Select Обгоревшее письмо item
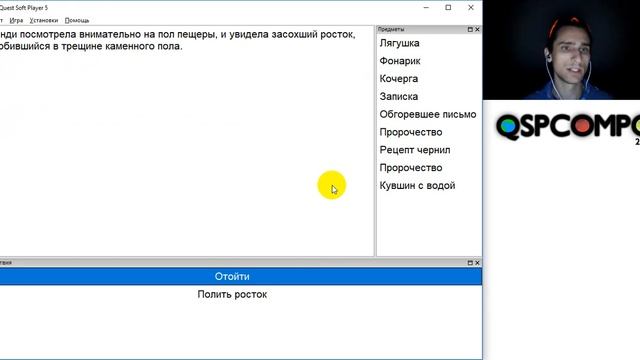640x360 pixels. point(428,115)
